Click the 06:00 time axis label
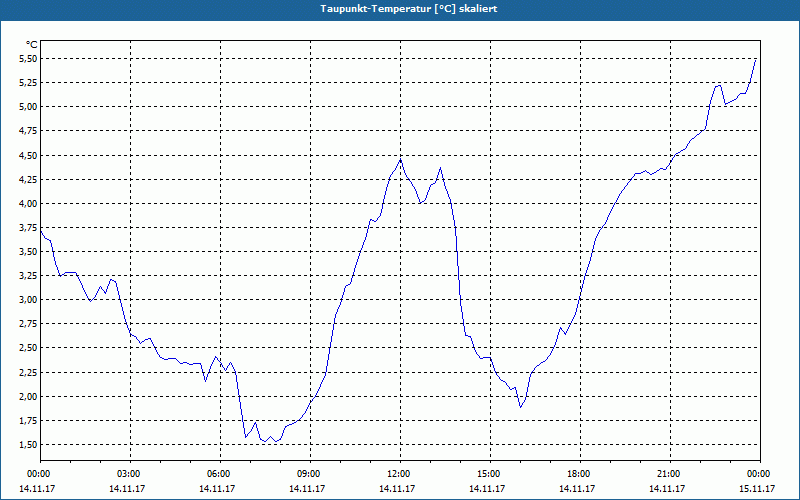 coord(218,474)
